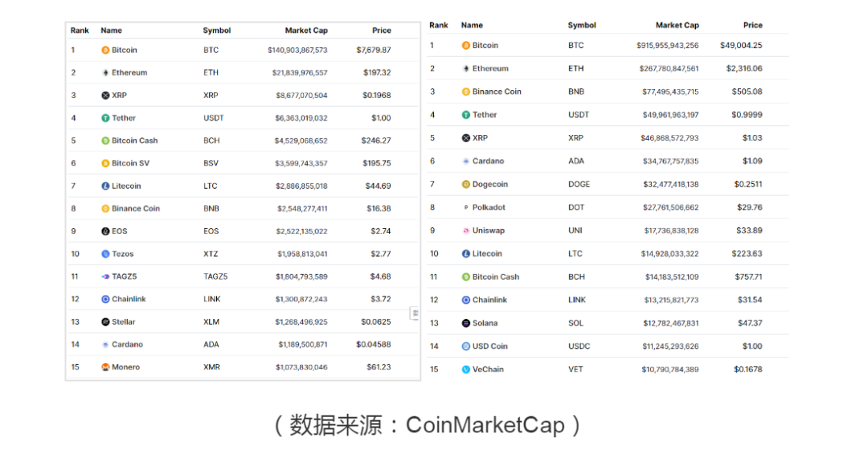The width and height of the screenshot is (868, 450).
Task: Click the VeChain coin icon
Action: [x=465, y=369]
